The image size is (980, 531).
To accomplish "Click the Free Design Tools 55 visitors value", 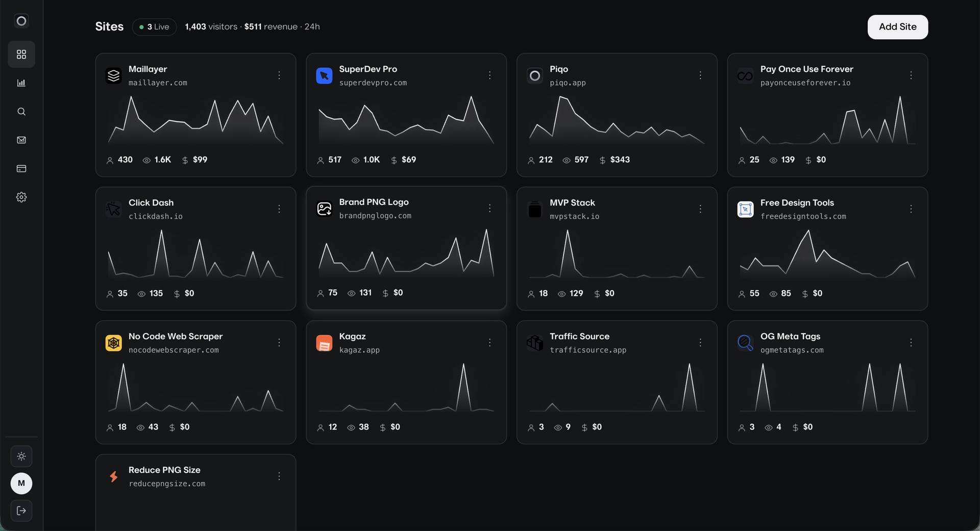I will coord(754,293).
